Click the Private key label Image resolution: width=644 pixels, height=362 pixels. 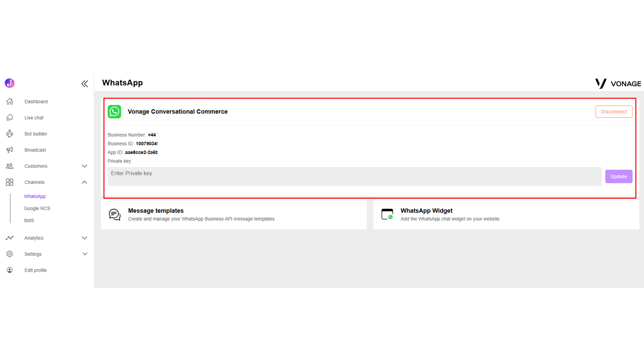pos(119,161)
